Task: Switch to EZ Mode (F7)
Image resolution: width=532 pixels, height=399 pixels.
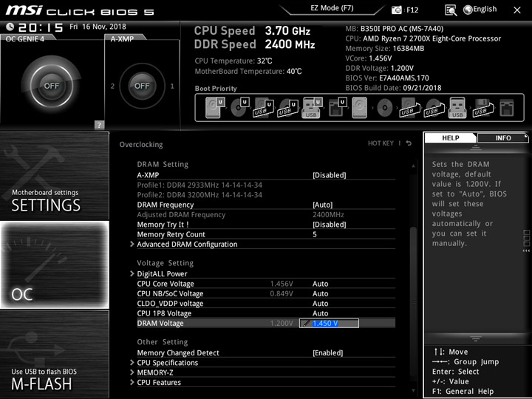Action: (332, 8)
